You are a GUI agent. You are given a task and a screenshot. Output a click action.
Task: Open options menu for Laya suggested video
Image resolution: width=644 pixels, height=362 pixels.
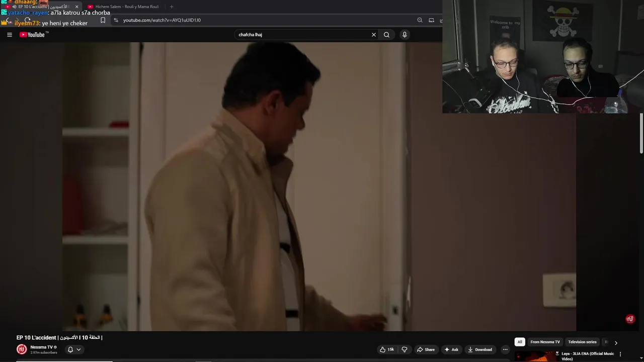[620, 354]
